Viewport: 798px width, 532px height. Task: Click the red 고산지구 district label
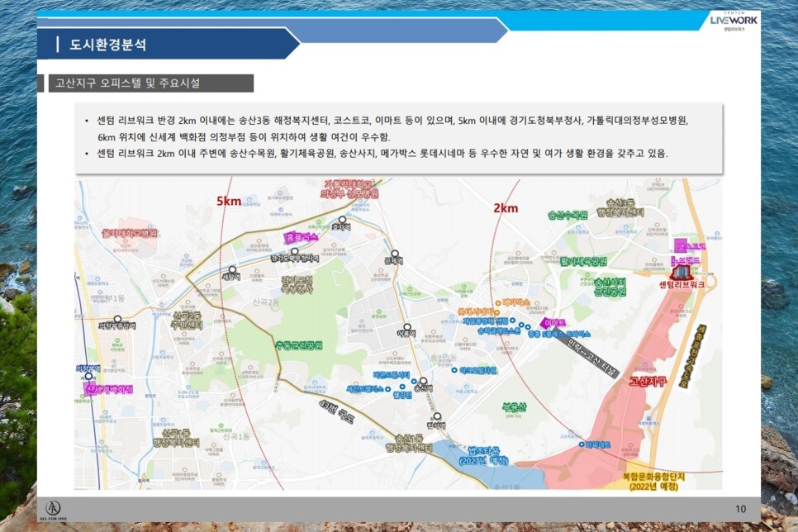click(648, 382)
